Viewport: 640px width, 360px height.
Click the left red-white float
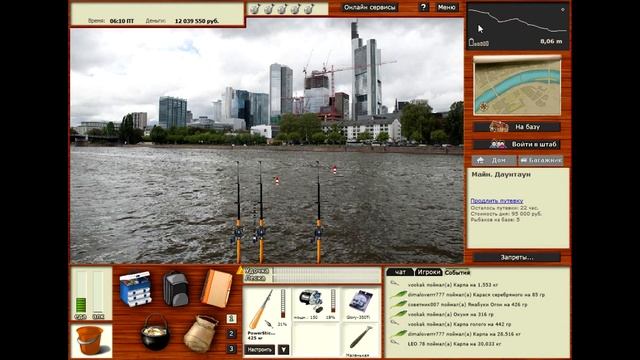tap(277, 180)
